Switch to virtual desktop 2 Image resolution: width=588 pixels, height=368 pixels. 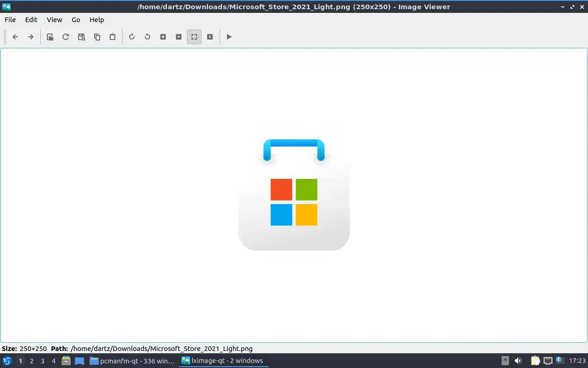pyautogui.click(x=31, y=361)
